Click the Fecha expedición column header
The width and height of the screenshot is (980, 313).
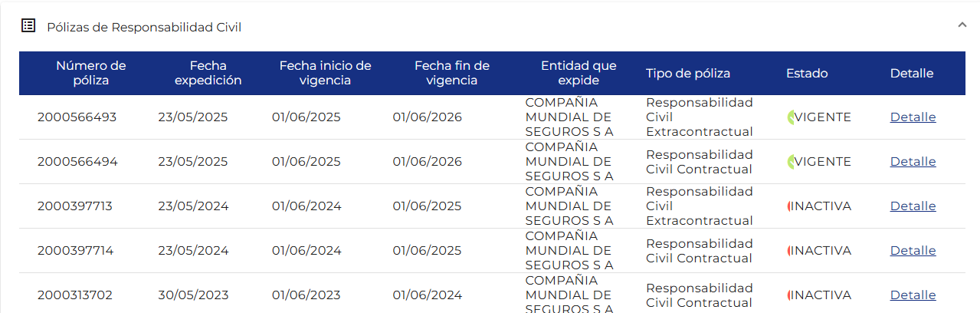coord(208,73)
